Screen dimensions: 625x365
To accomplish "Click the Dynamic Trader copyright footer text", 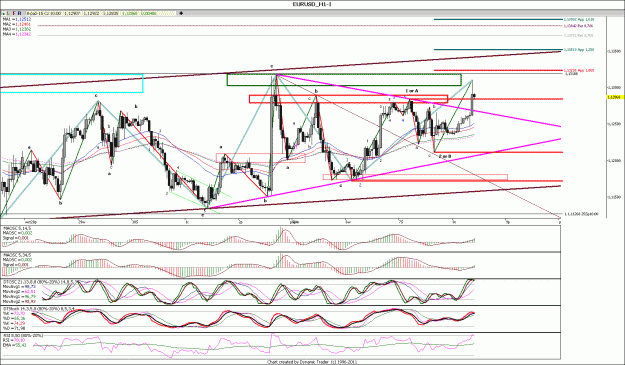I will click(312, 362).
